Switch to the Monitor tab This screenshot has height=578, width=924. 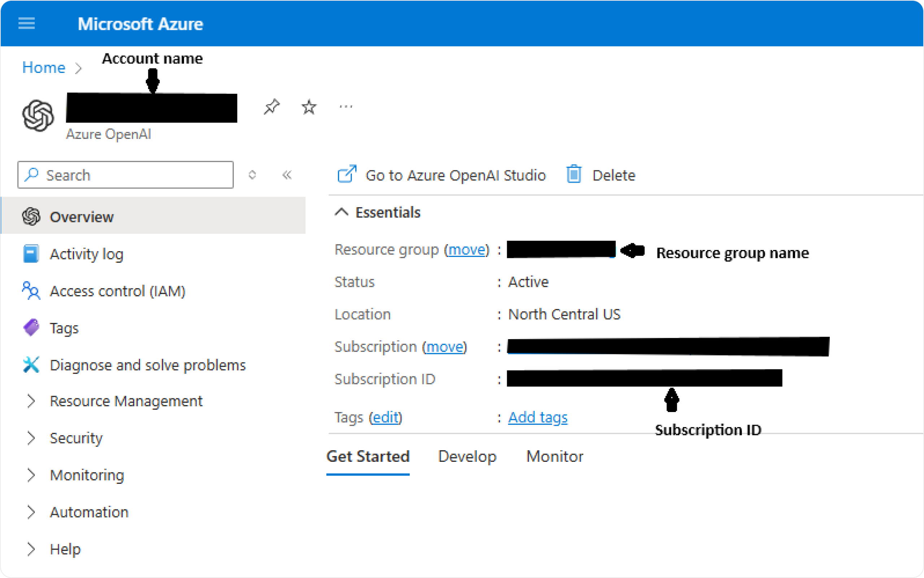(x=554, y=456)
